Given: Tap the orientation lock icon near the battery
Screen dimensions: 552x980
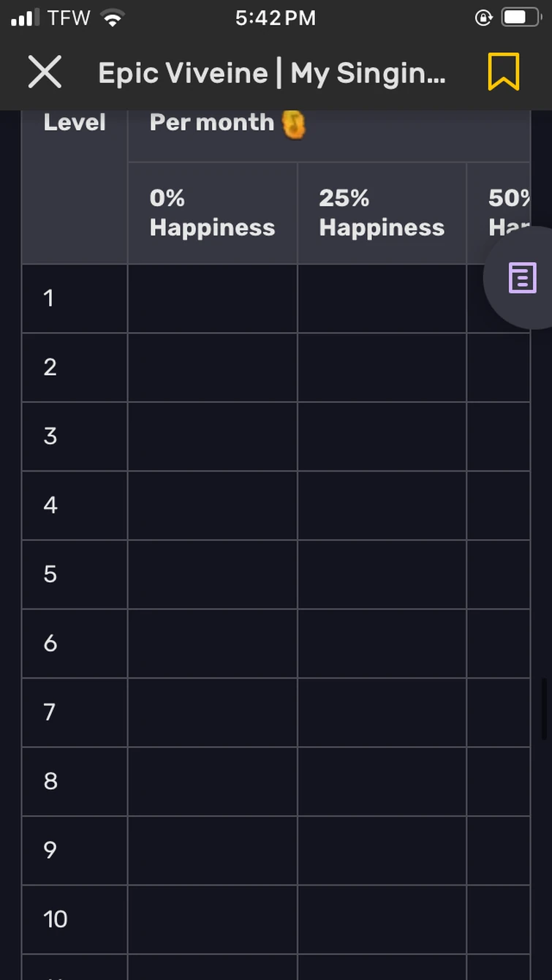Looking at the screenshot, I should (483, 17).
